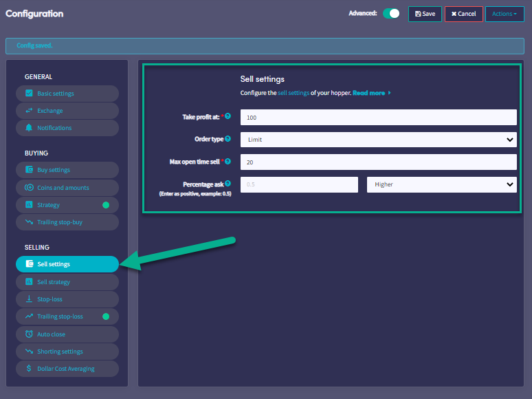Click the alarm clock icon for Auto close
Image resolution: width=532 pixels, height=399 pixels.
pyautogui.click(x=29, y=334)
